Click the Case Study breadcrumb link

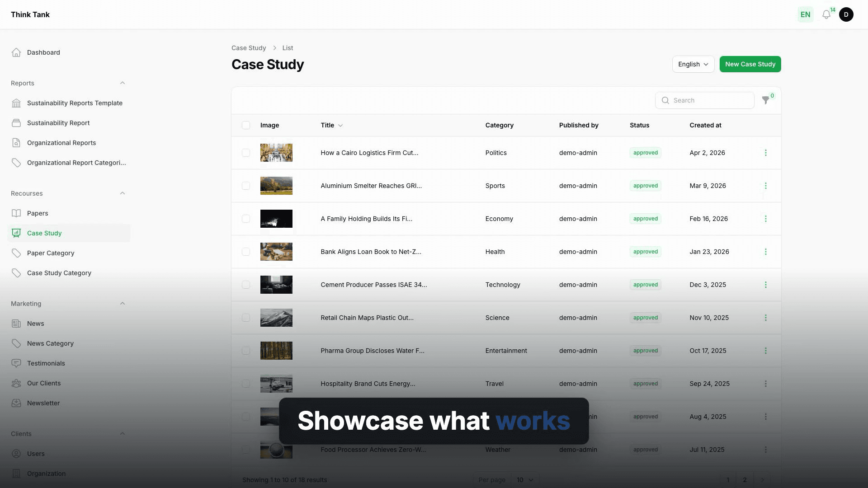249,48
